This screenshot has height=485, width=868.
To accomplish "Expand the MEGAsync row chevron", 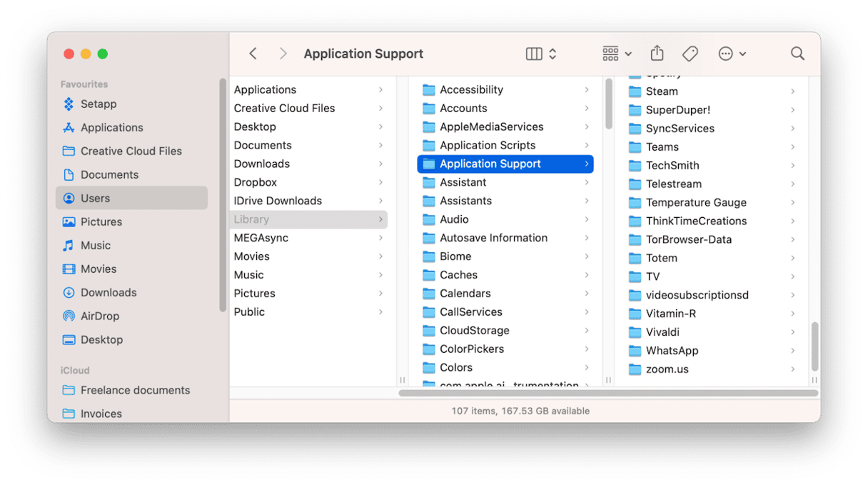I will point(380,238).
